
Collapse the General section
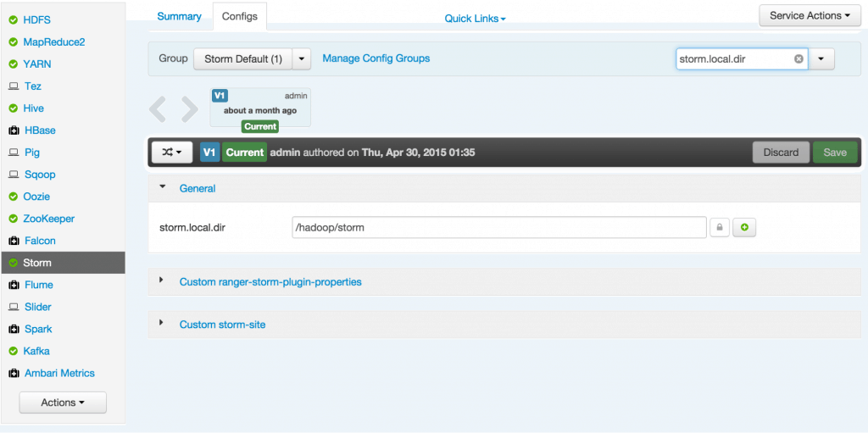click(163, 187)
